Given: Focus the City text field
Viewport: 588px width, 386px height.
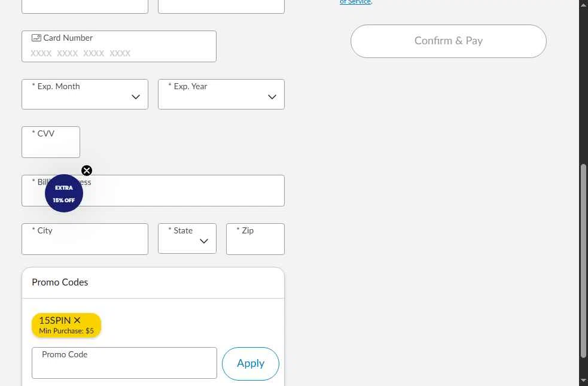Looking at the screenshot, I should coord(85,239).
